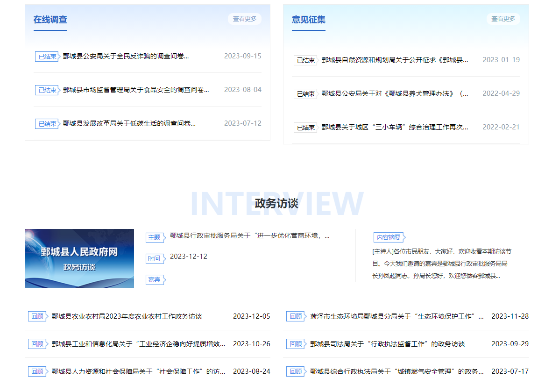Open the 鄄城县人民政府网 政务访谈 banner image
552x392 pixels.
coord(79,258)
